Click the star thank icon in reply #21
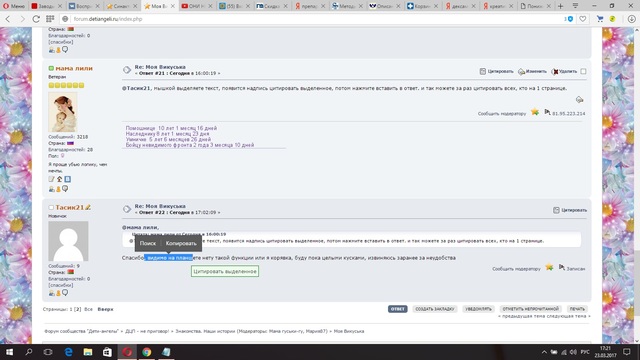 click(x=535, y=112)
